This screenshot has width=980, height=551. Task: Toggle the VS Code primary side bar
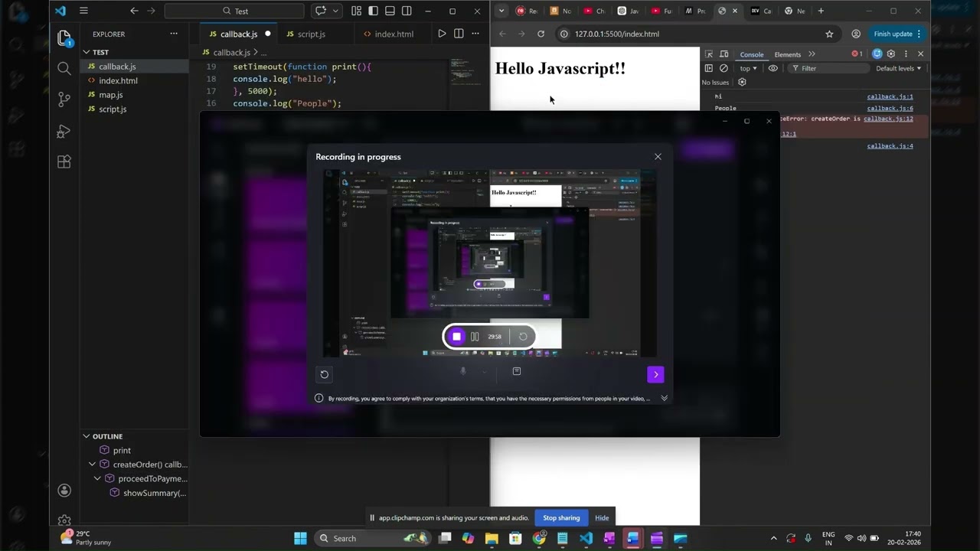(373, 11)
